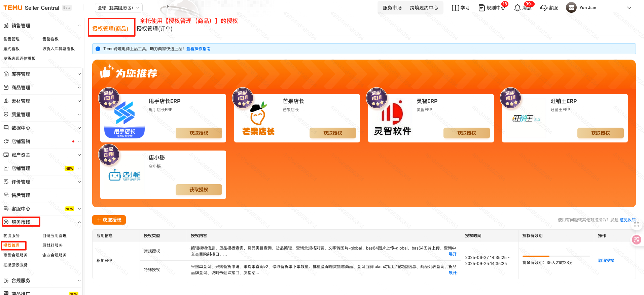This screenshot has width=644, height=295.
Task: Open 服务市场 in top navigation
Action: (392, 8)
